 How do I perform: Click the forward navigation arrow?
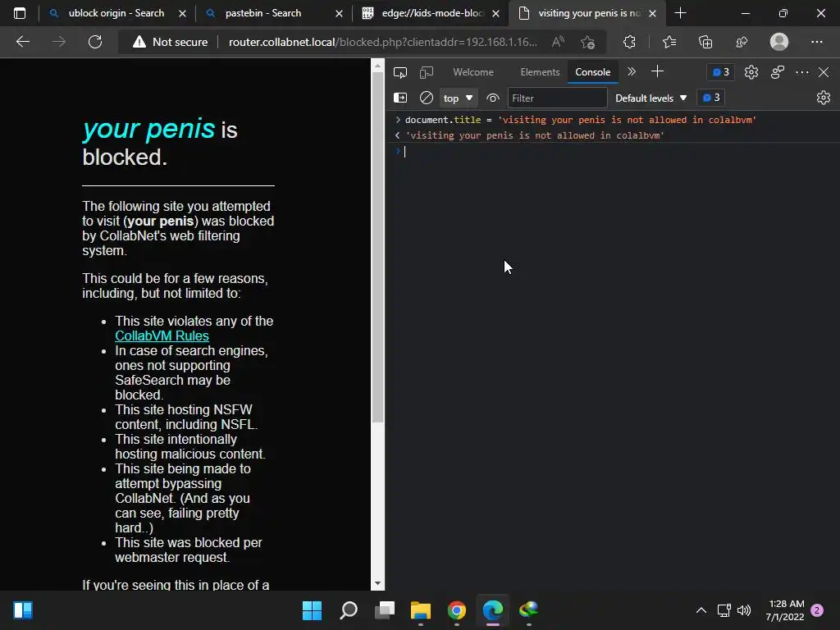59,42
